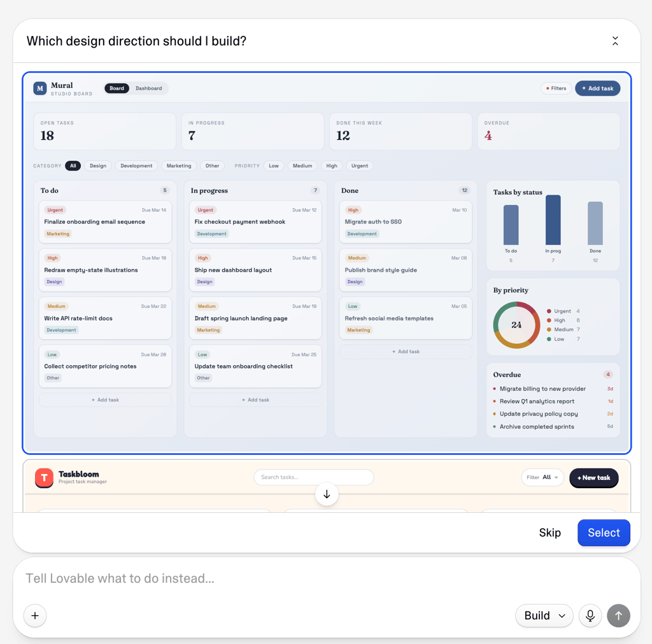Click the Low green legend dot
Viewport: 652px width, 644px height.
pos(549,339)
